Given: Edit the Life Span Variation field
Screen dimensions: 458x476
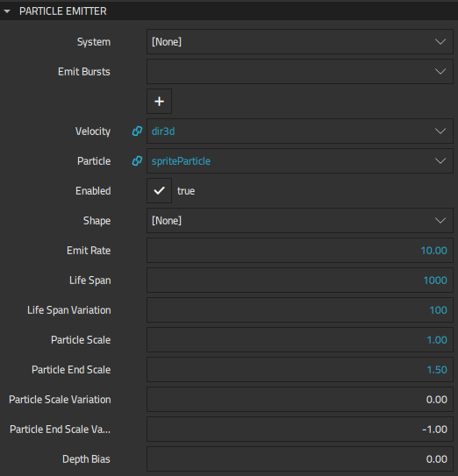Looking at the screenshot, I should pyautogui.click(x=300, y=309).
